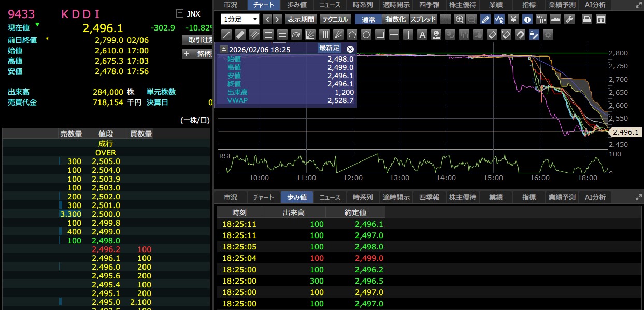644x310 pixels.
Task: Select the single vertical line tool
Action: coord(408,35)
